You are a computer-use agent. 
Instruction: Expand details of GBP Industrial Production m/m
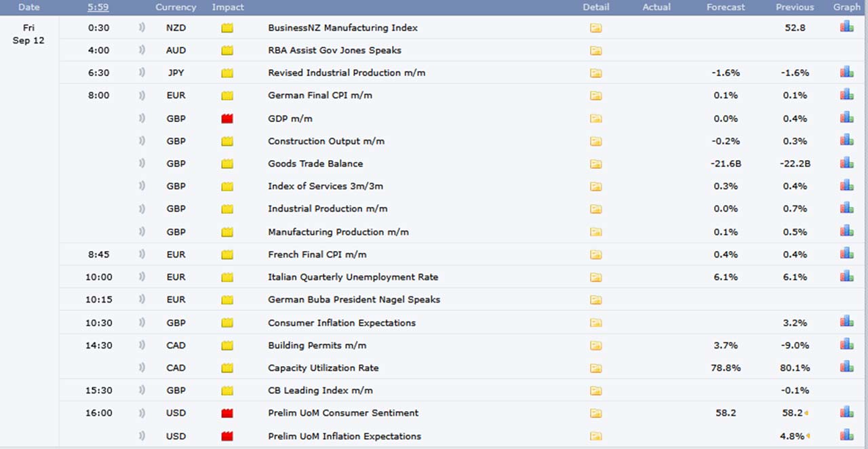click(595, 209)
